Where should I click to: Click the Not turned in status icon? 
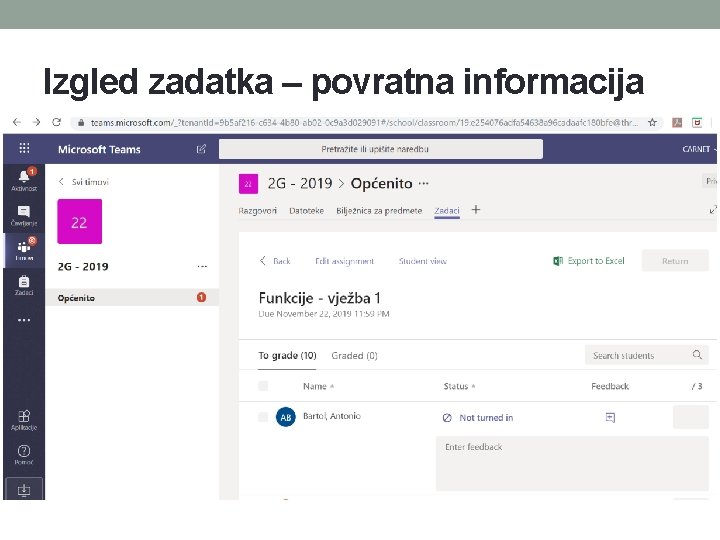pos(447,417)
